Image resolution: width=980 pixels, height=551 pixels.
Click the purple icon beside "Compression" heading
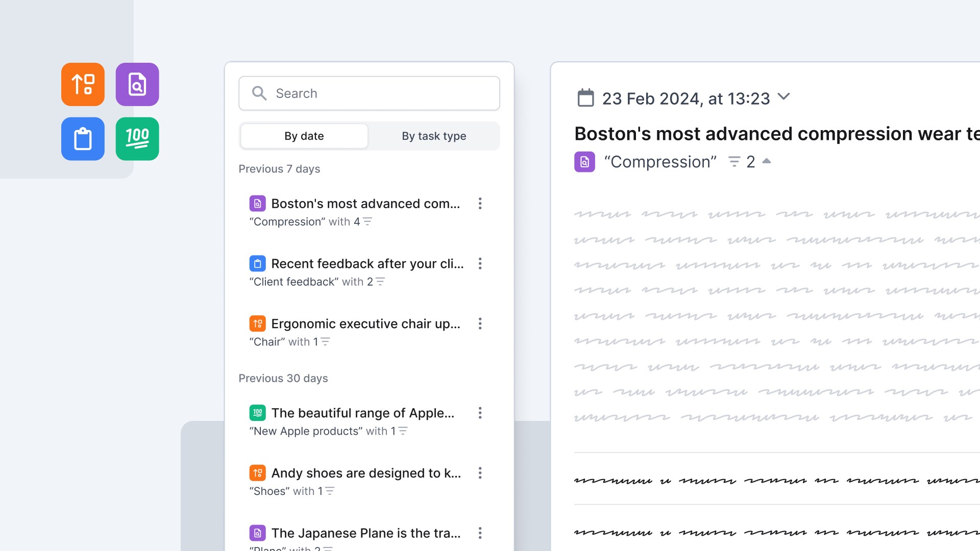coord(584,162)
